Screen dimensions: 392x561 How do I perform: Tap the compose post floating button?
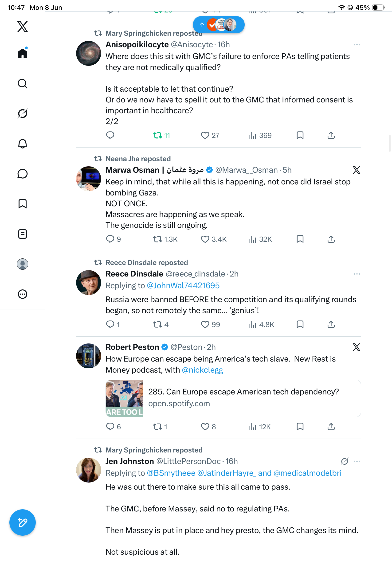pos(23,522)
